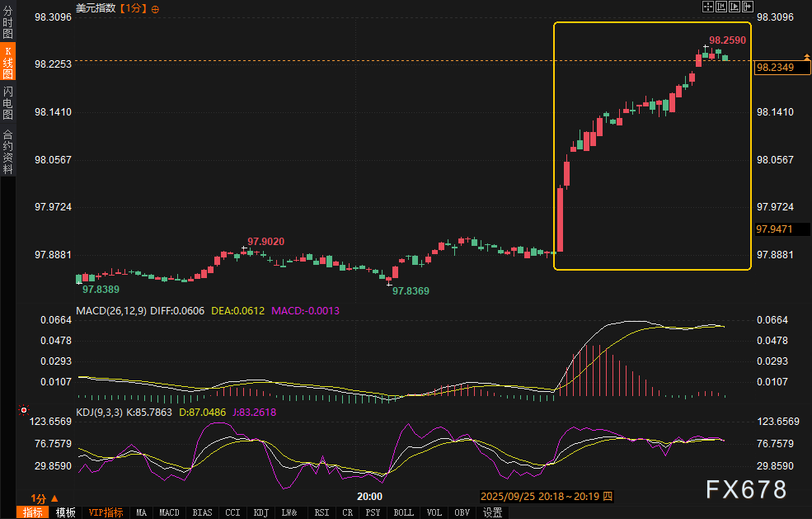Open the VIP指标 list
The height and width of the screenshot is (519, 812).
(106, 512)
